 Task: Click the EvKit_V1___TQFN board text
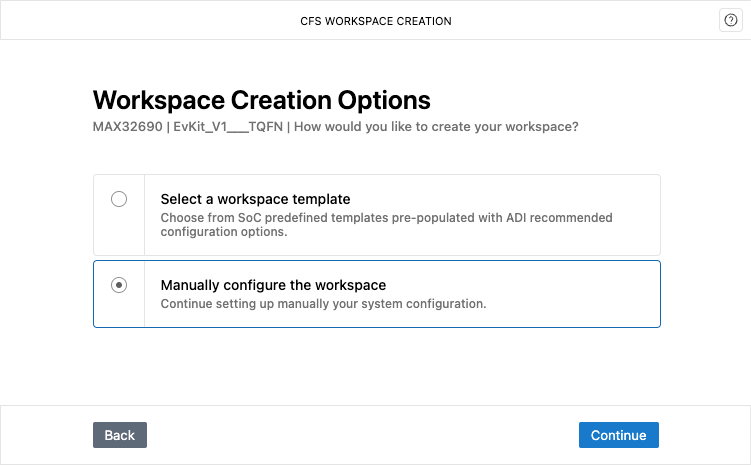pos(228,126)
